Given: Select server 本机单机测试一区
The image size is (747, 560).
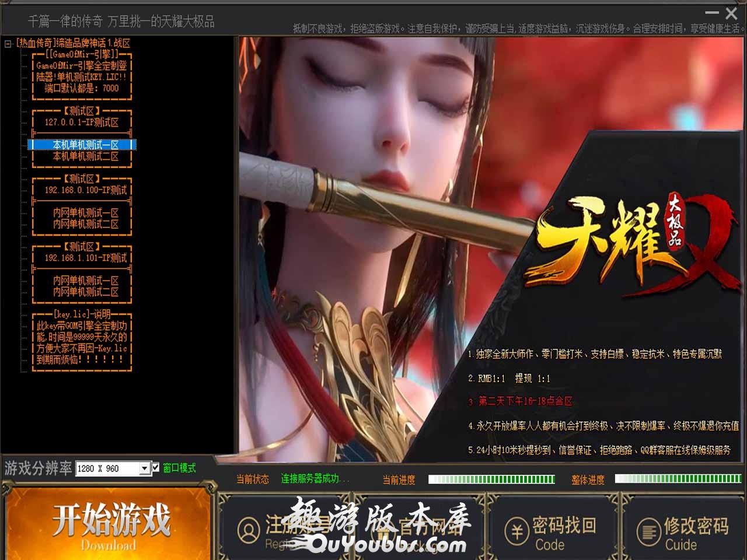Looking at the screenshot, I should tap(85, 145).
